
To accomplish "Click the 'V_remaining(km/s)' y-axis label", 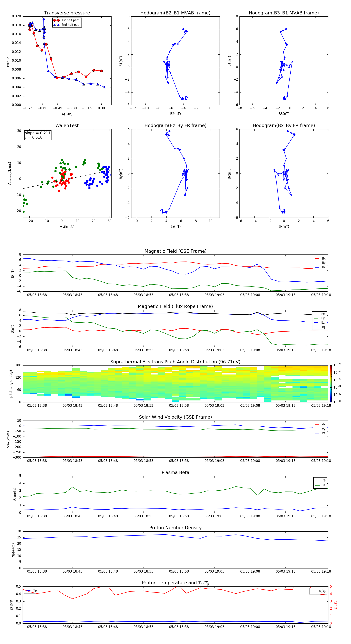I will pyautogui.click(x=10, y=173).
